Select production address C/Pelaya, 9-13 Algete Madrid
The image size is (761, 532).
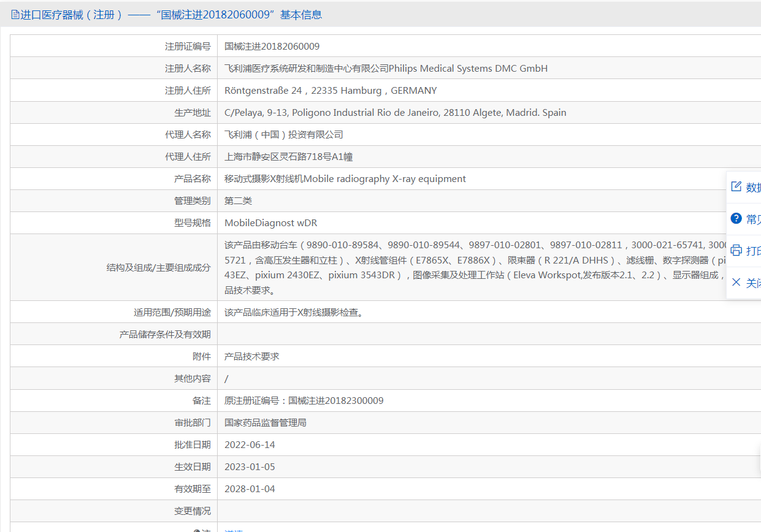tap(396, 112)
